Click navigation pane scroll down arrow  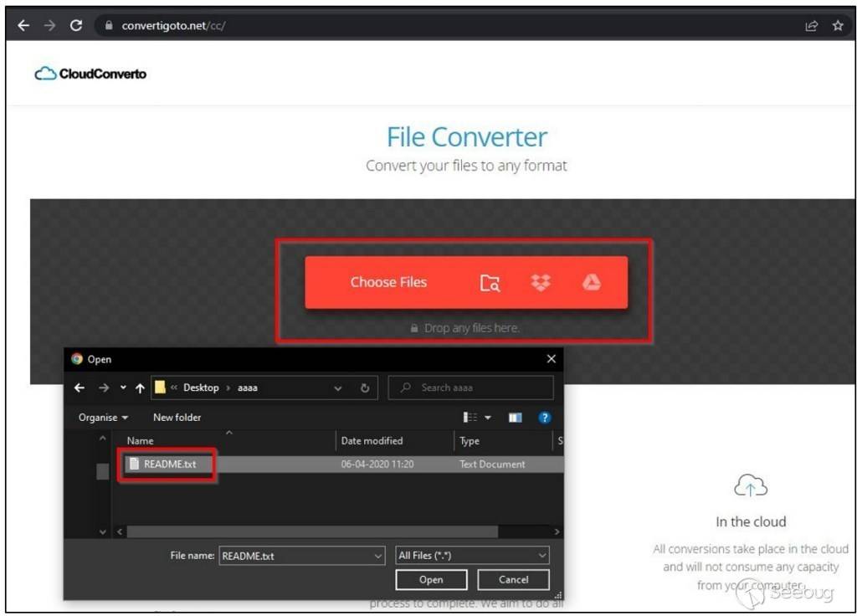102,531
